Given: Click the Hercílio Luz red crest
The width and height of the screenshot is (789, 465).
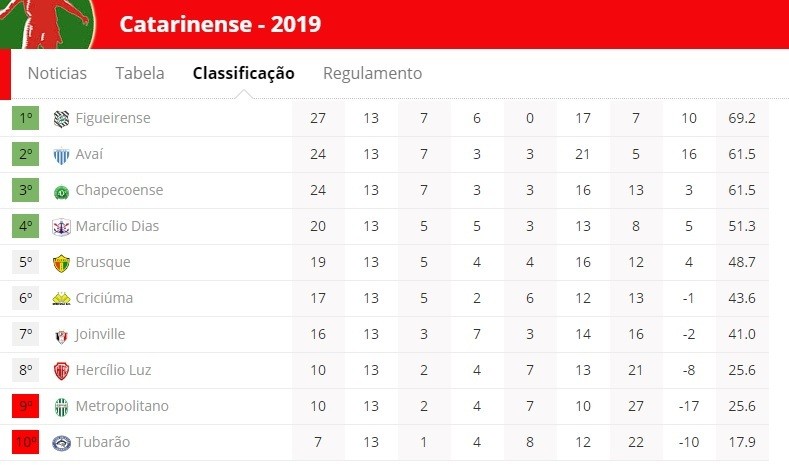Looking at the screenshot, I should (61, 371).
